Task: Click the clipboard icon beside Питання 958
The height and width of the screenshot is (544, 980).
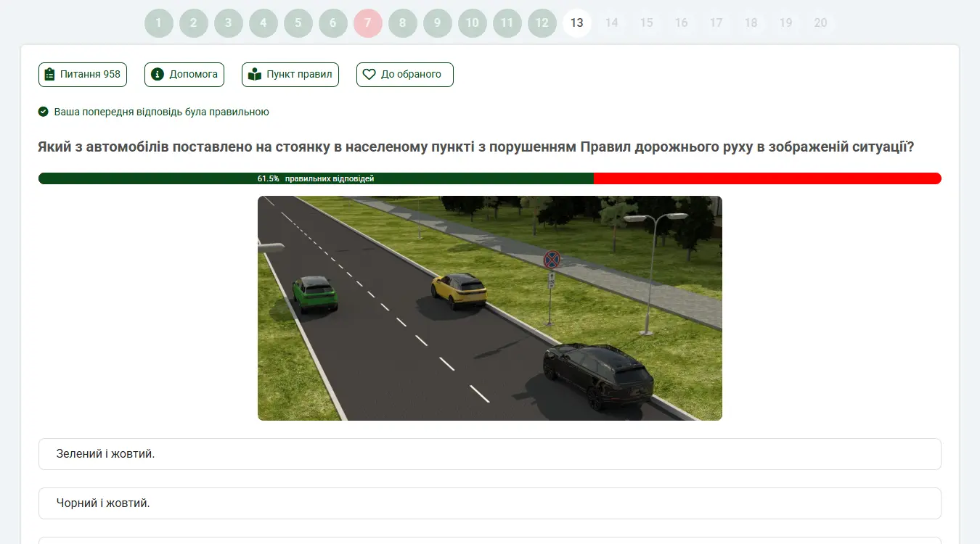Action: 49,74
